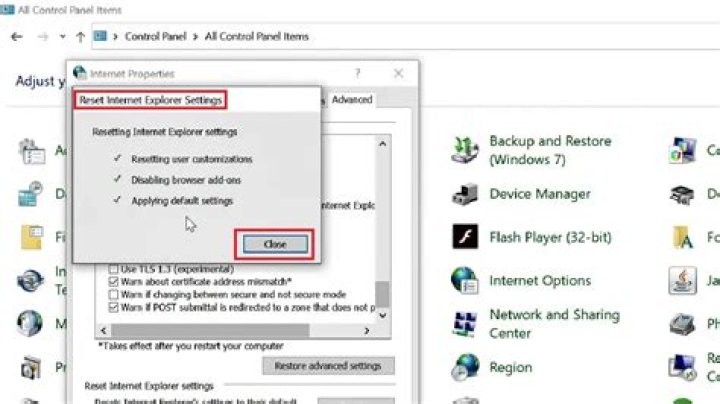Click the Control Panel icon in address bar
The image size is (720, 404).
tap(100, 36)
